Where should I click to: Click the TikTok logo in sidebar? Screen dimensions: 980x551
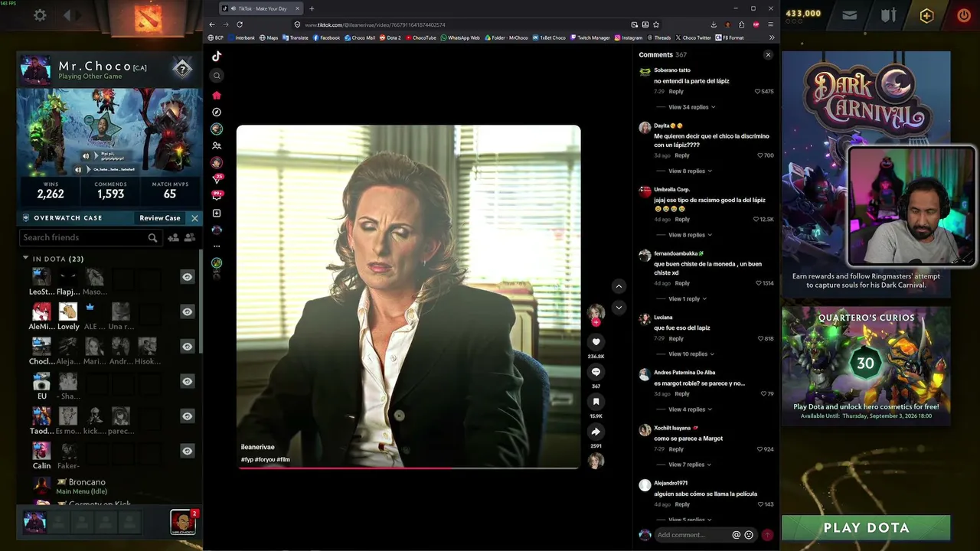[x=217, y=56]
